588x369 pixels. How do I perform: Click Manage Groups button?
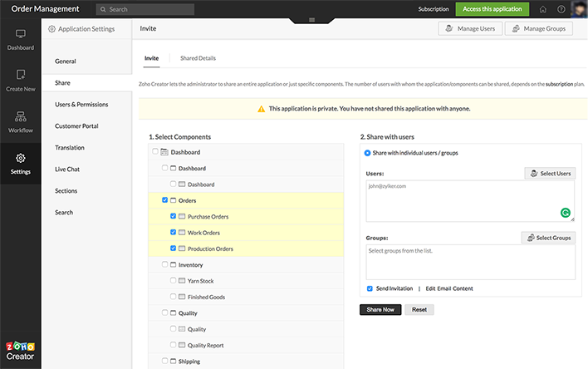(538, 28)
